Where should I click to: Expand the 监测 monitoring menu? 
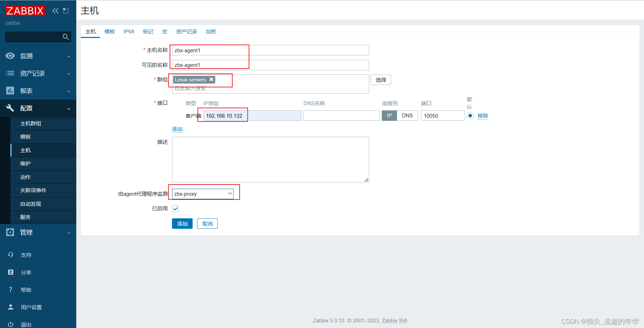tap(38, 56)
